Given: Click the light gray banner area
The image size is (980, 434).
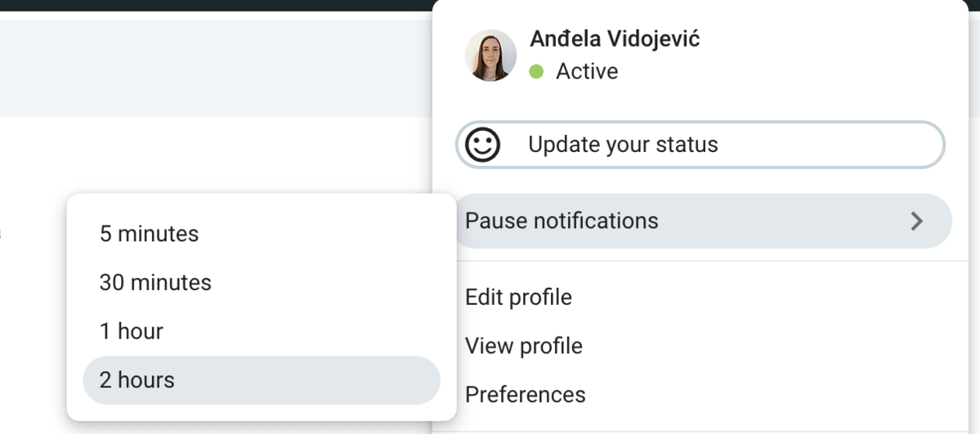Looking at the screenshot, I should point(216,68).
